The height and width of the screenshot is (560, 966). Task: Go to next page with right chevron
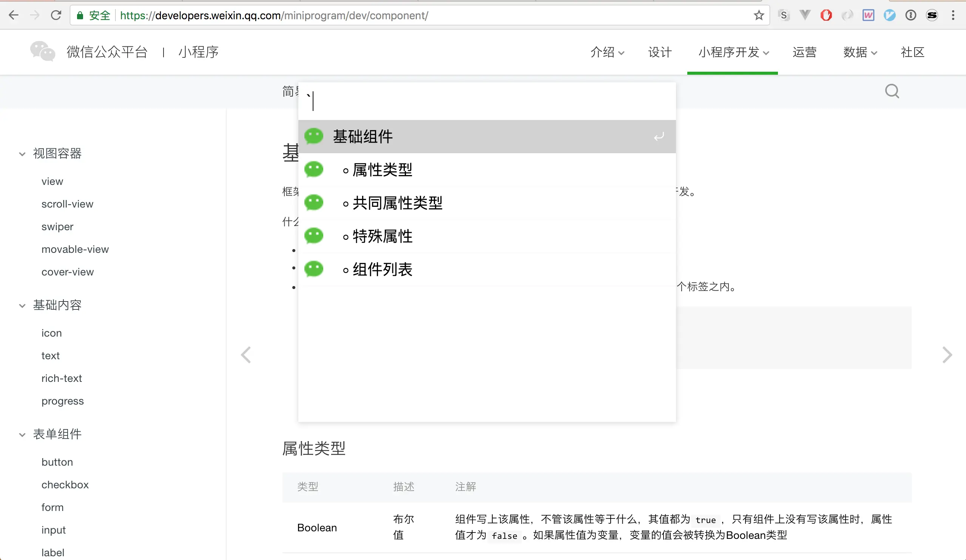pos(947,355)
